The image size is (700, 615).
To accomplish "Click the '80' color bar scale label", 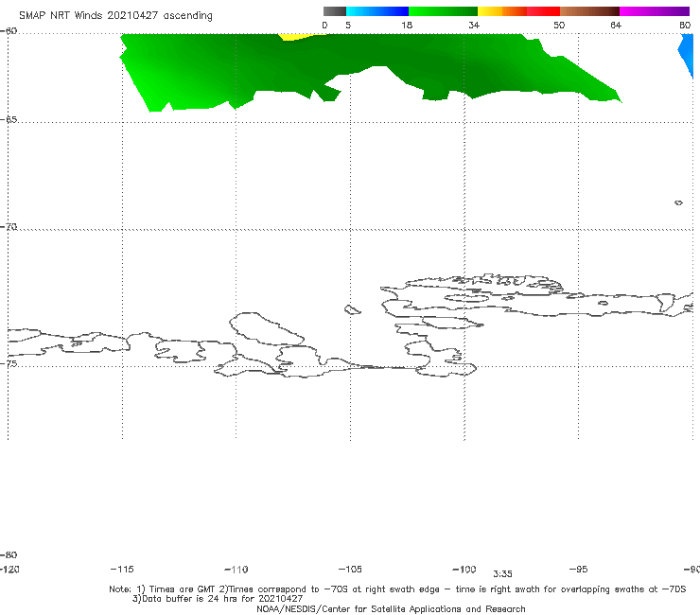I will pyautogui.click(x=685, y=26).
